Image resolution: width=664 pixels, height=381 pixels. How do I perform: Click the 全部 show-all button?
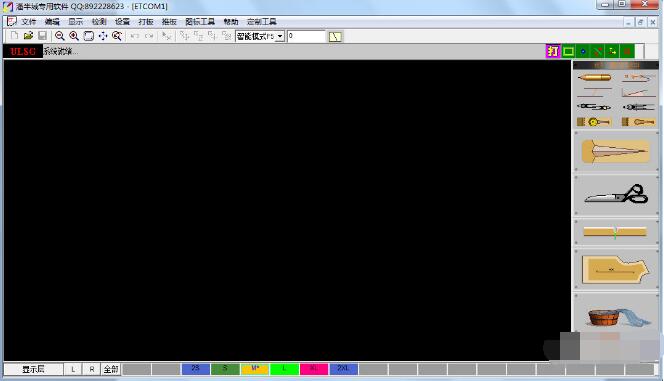pos(111,369)
